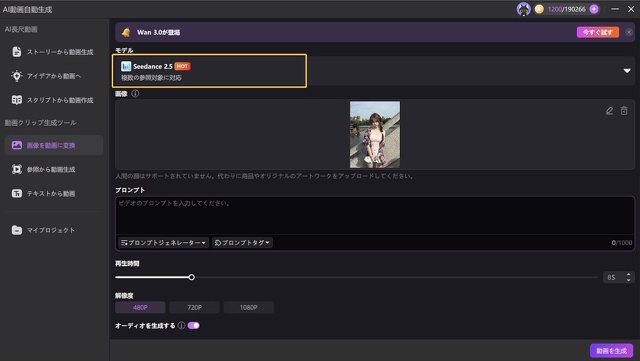Select スクリプトから動画作成 sidebar item
Viewport: 640px width, 361px height.
tap(53, 100)
